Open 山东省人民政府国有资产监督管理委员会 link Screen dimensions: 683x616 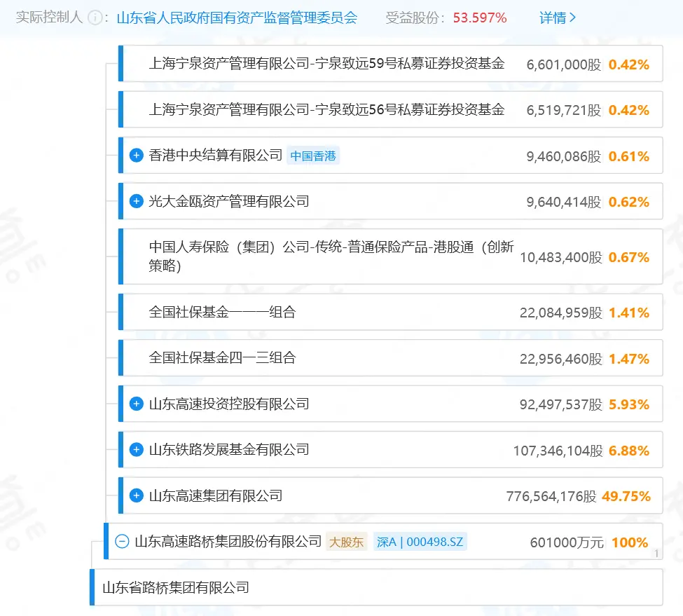[237, 18]
